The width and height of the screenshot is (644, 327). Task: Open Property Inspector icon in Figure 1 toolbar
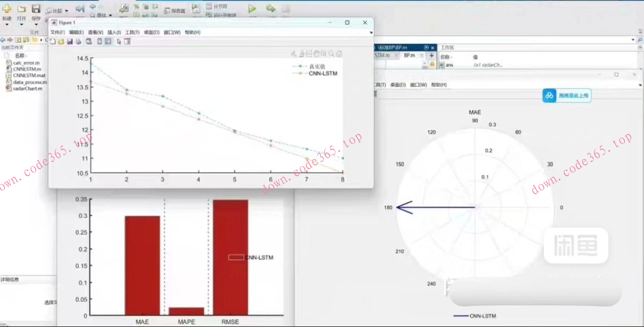pyautogui.click(x=127, y=41)
